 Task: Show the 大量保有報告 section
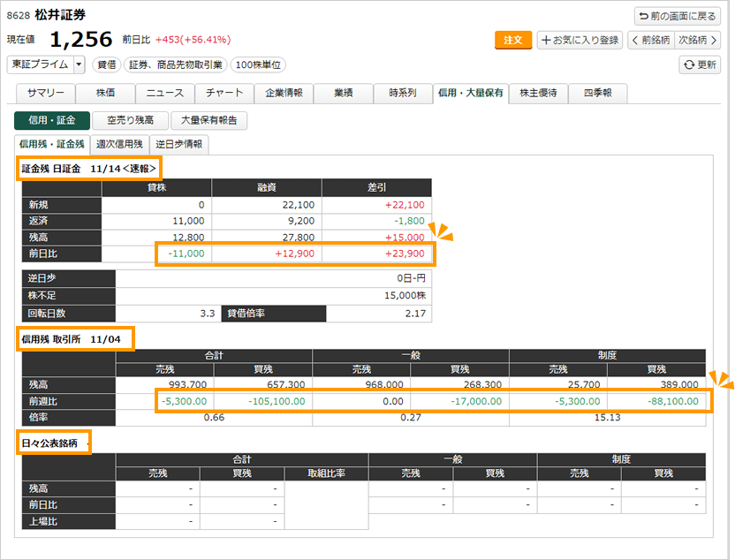pyautogui.click(x=208, y=120)
